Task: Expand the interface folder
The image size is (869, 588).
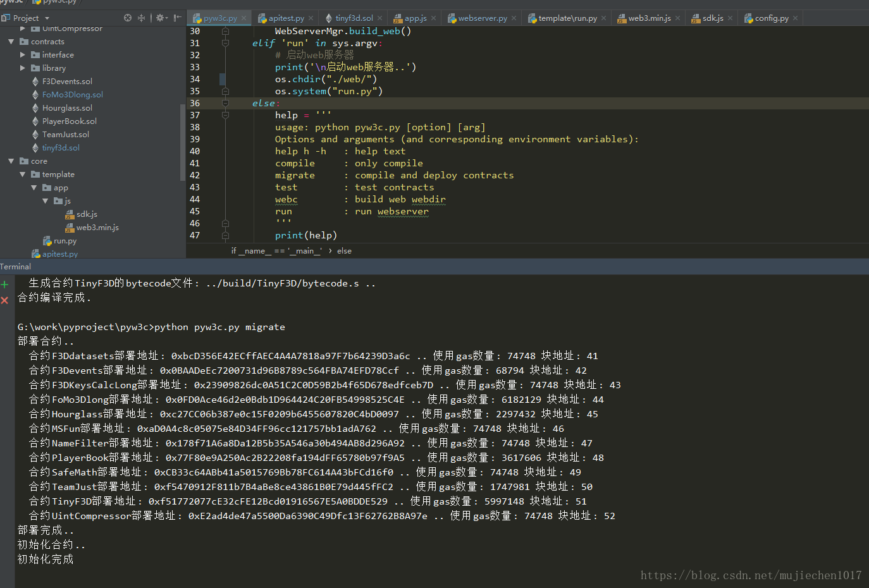Action: (x=23, y=55)
